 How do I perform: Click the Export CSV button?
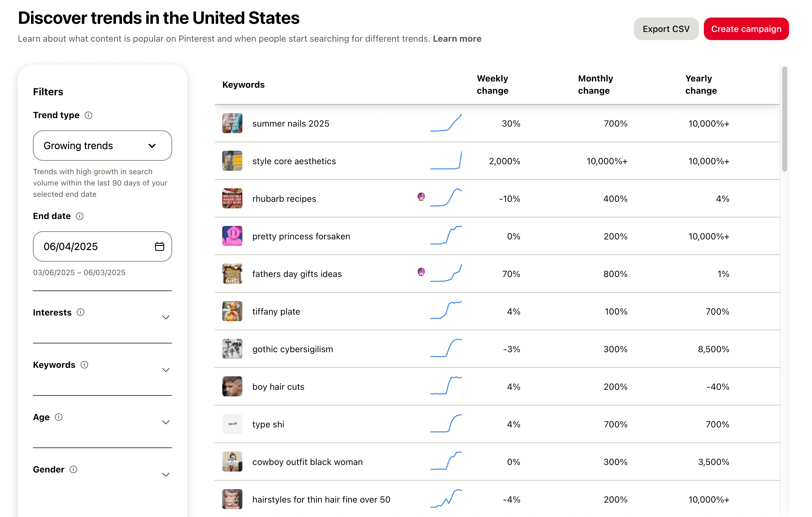tap(666, 29)
